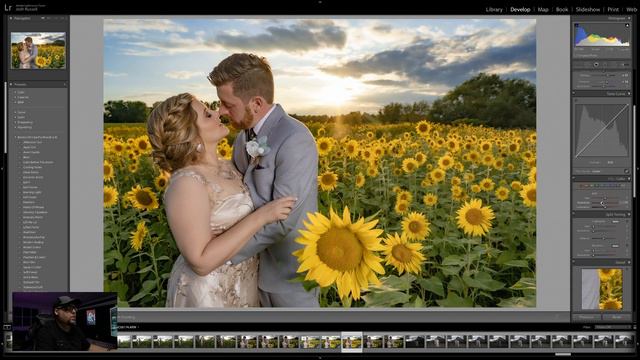Viewport: 640px width, 360px height.
Task: Toggle shadow clipping indicator in Histogram
Action: click(577, 26)
